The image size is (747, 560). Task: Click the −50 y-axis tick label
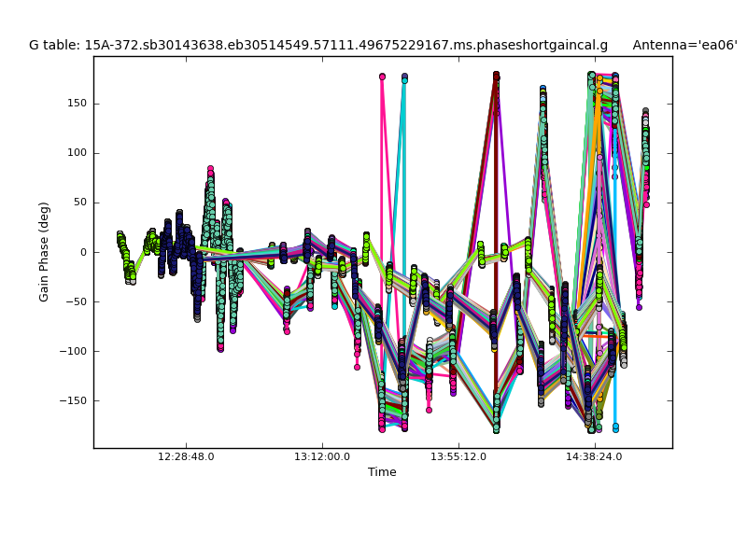point(77,301)
